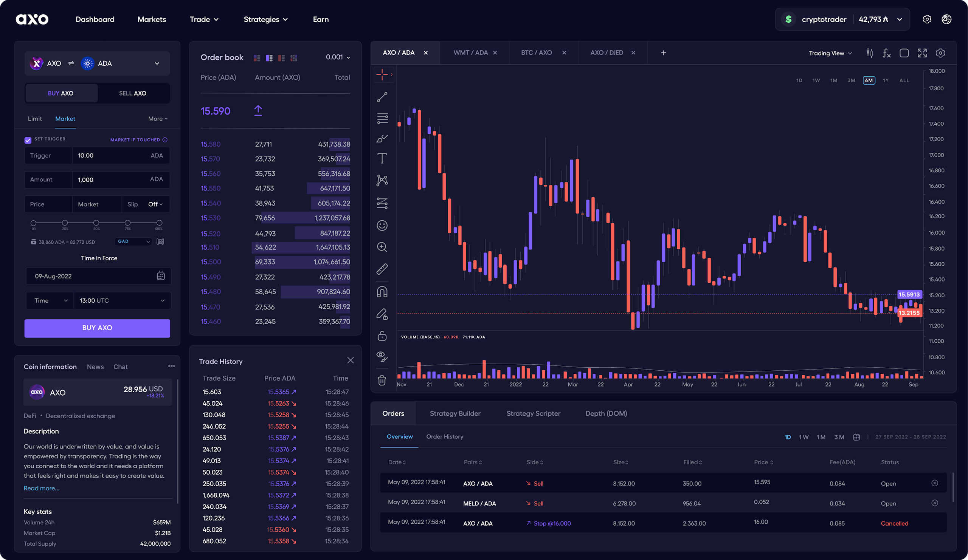Open the Read more... link

tap(42, 488)
